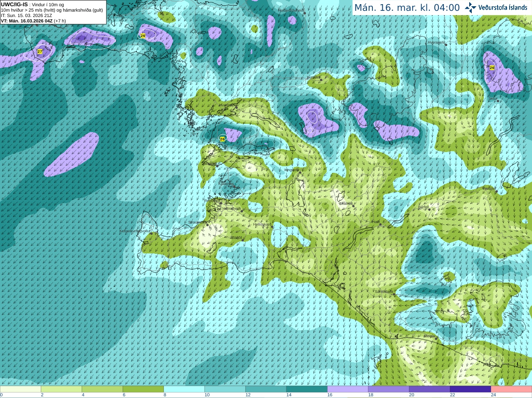
Task: Click the Sámsstaðir place label
Action: pos(384,292)
